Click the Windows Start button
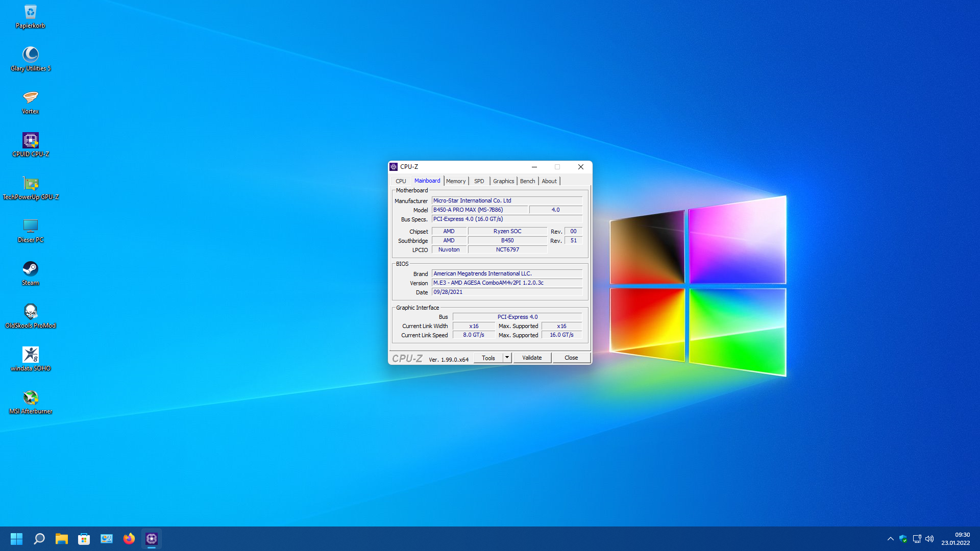The height and width of the screenshot is (551, 980). pos(16,539)
